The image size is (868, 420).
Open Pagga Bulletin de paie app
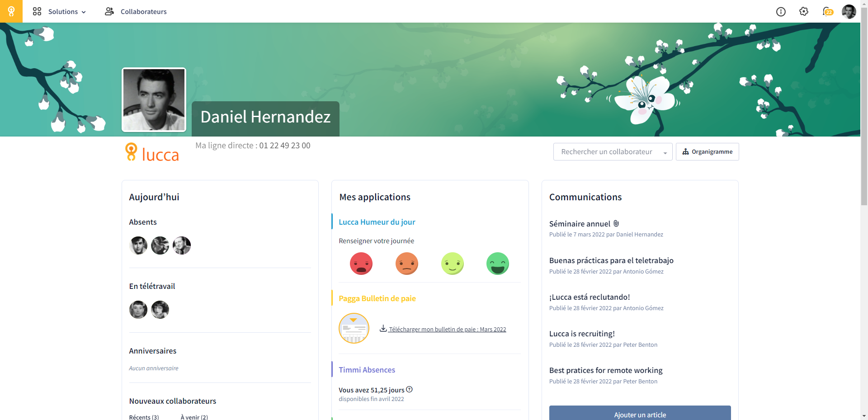point(377,298)
